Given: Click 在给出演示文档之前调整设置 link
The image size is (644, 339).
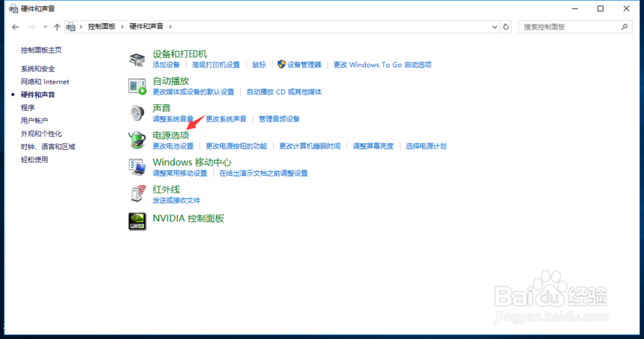Looking at the screenshot, I should click(x=263, y=173).
